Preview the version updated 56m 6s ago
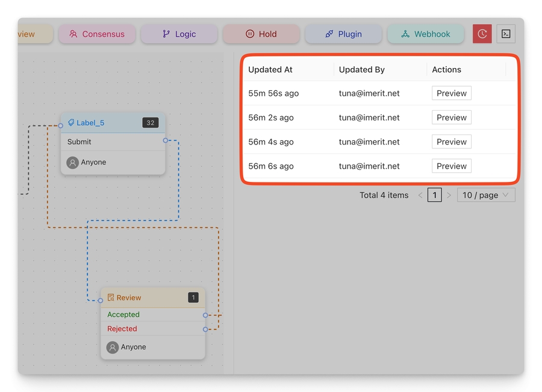Image resolution: width=542 pixels, height=392 pixels. pyautogui.click(x=451, y=166)
